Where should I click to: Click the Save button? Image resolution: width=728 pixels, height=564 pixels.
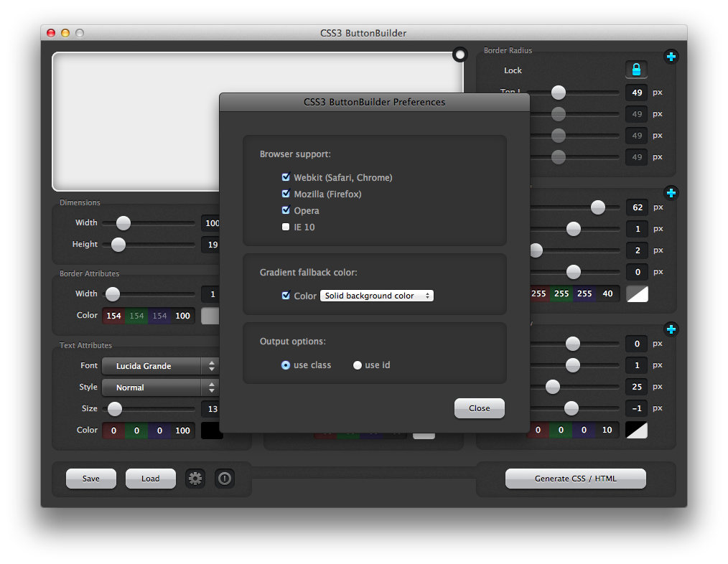91,479
